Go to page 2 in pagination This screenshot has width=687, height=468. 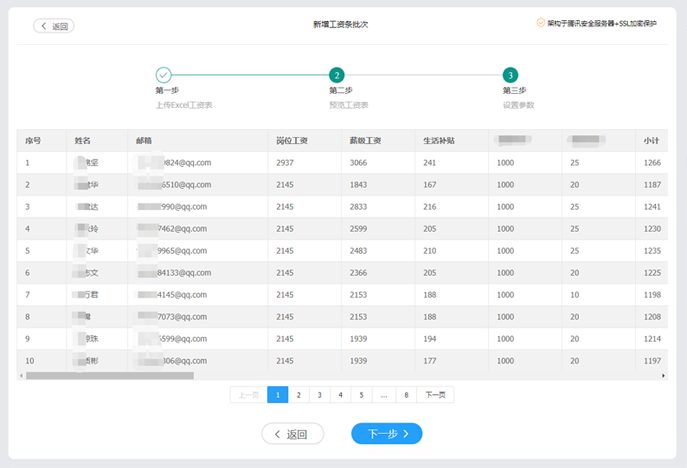pyautogui.click(x=298, y=395)
